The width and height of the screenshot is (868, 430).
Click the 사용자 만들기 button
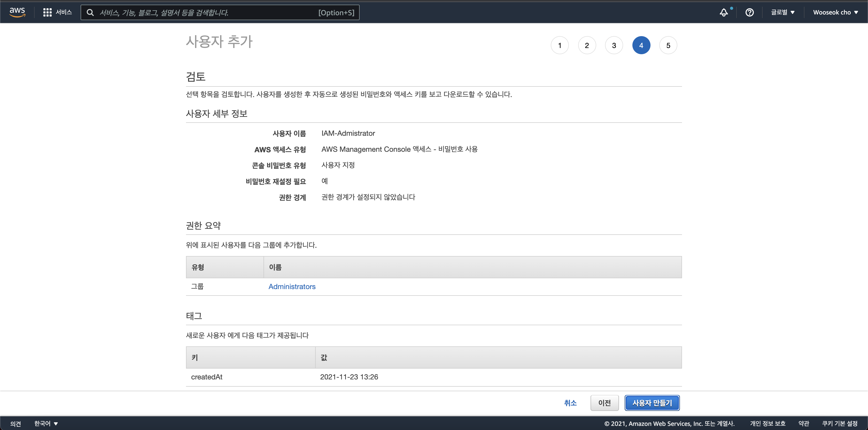[652, 403]
